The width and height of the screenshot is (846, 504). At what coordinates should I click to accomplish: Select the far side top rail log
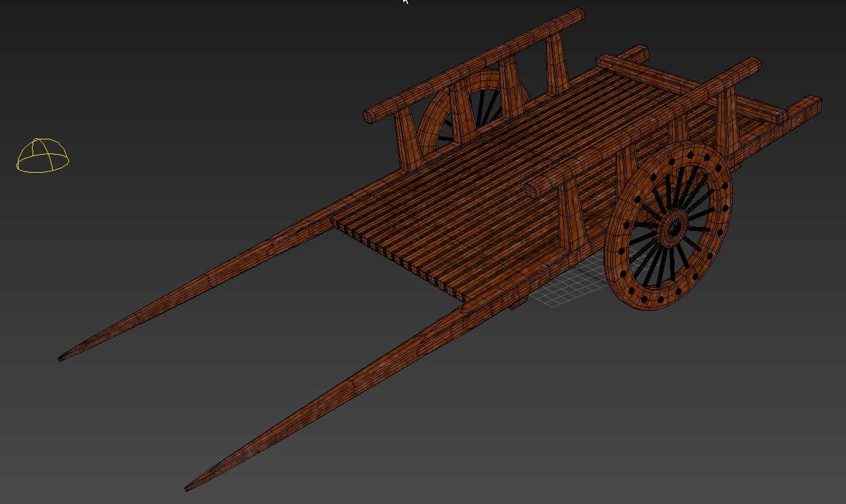click(x=474, y=65)
